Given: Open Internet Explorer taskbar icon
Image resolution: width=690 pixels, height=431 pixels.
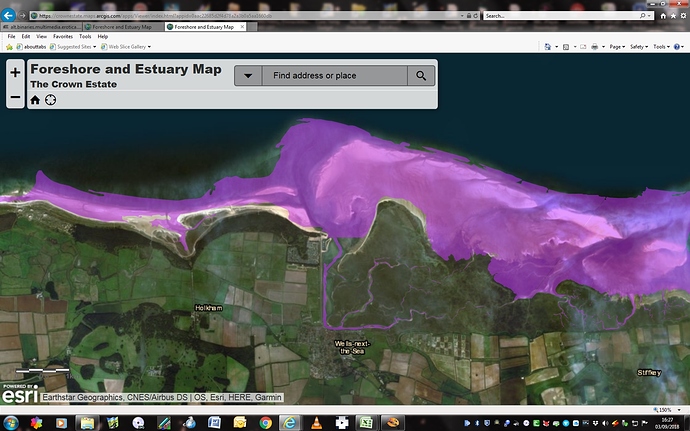Looking at the screenshot, I should (x=290, y=423).
